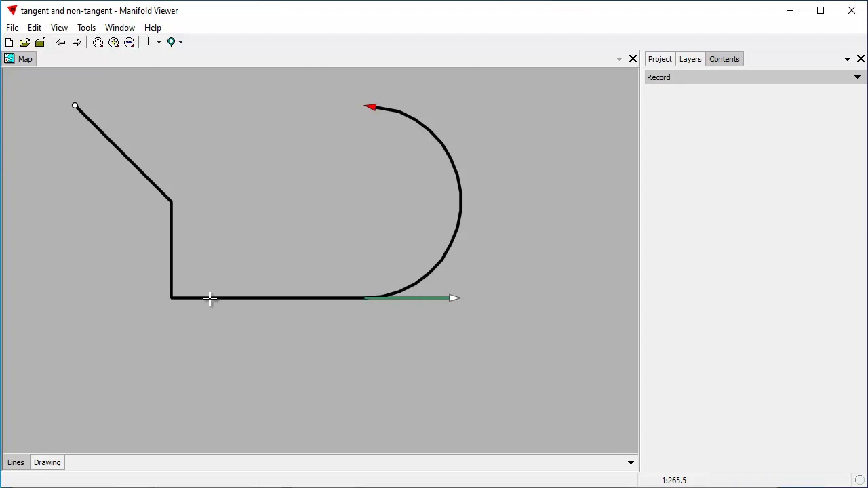Open the side pane options dropdown arrow
This screenshot has height=488, width=868.
847,59
